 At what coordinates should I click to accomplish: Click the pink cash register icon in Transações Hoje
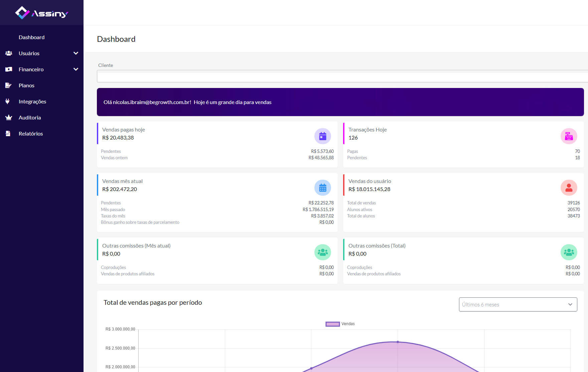pyautogui.click(x=569, y=136)
